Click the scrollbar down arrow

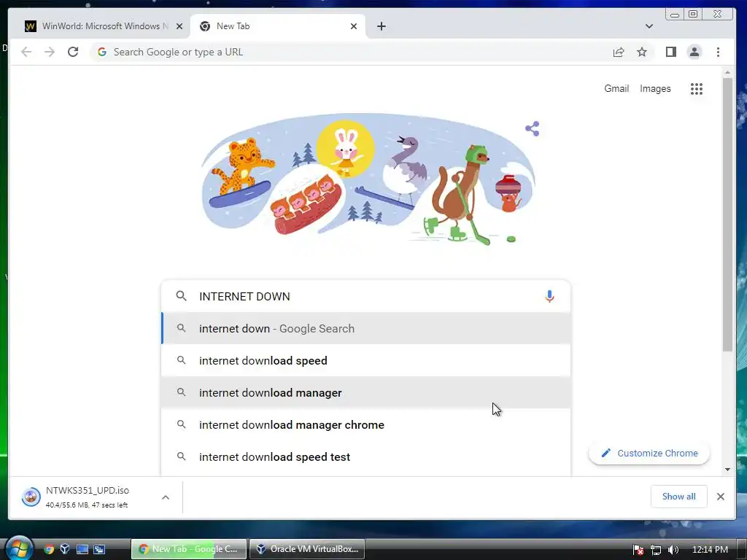(x=727, y=470)
